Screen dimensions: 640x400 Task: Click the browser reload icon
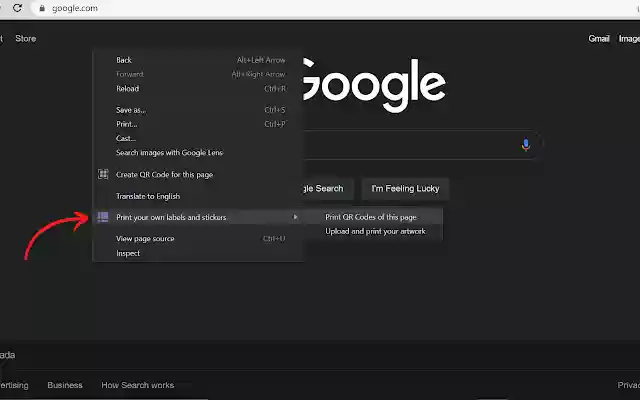17,8
